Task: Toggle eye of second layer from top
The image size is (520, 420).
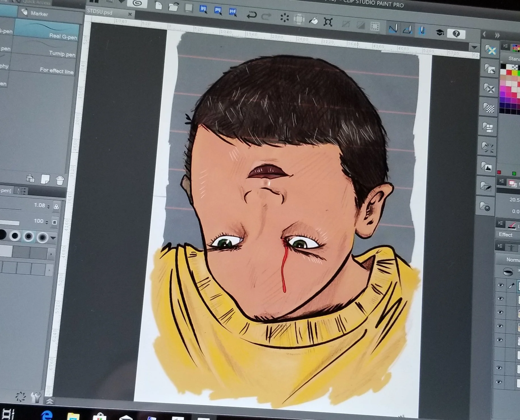Action: pos(500,298)
